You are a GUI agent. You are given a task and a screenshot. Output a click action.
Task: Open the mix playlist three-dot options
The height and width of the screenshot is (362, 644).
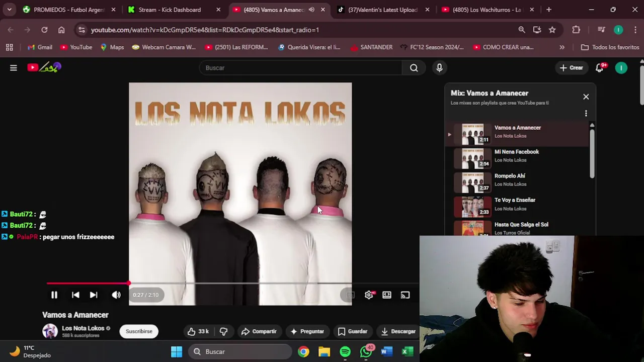click(x=586, y=114)
